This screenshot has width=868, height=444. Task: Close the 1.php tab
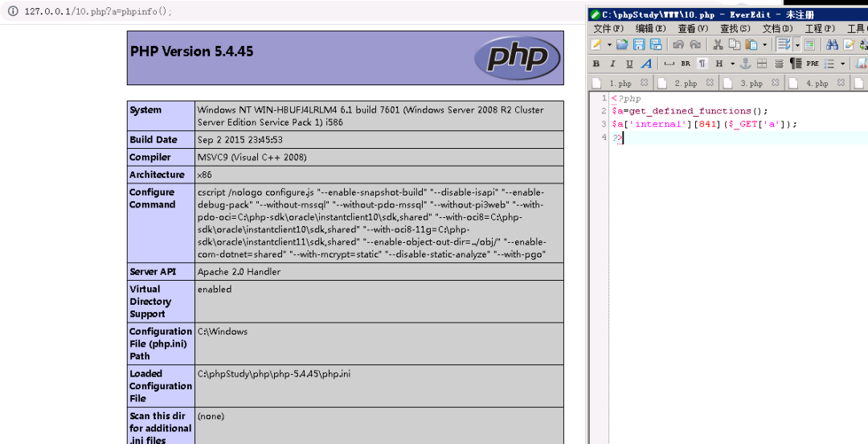pos(644,83)
